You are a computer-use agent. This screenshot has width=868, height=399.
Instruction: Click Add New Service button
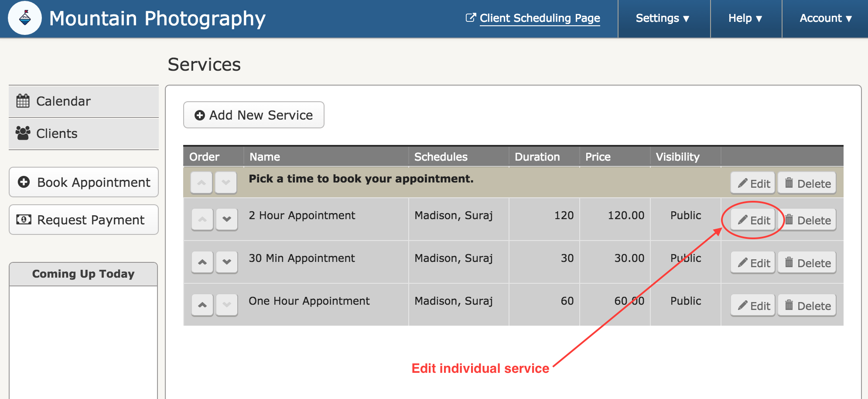(x=254, y=115)
